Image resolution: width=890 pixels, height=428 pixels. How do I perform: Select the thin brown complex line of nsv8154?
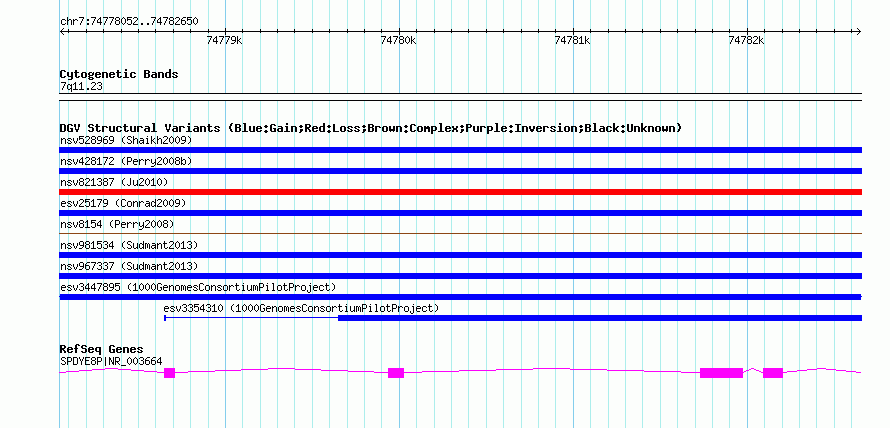point(460,233)
